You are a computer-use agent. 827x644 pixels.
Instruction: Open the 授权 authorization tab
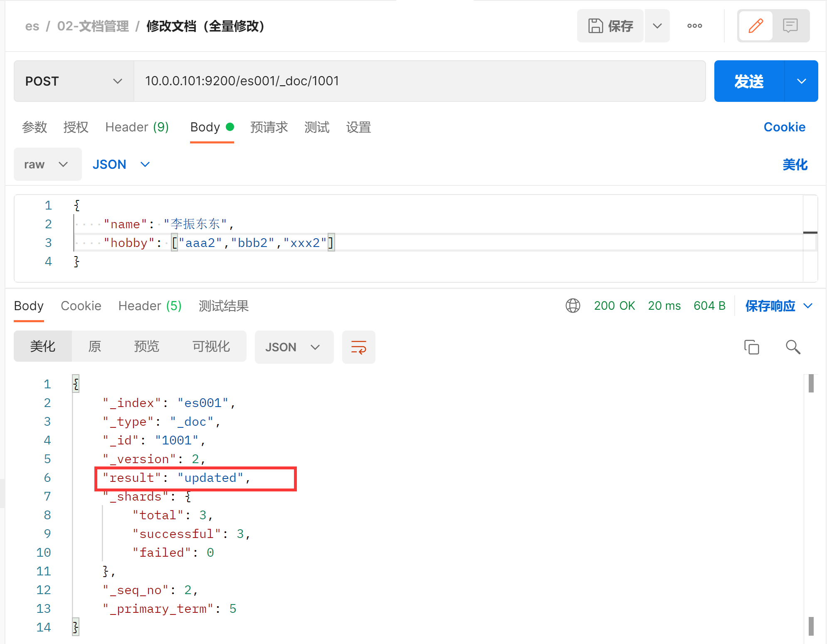point(76,127)
